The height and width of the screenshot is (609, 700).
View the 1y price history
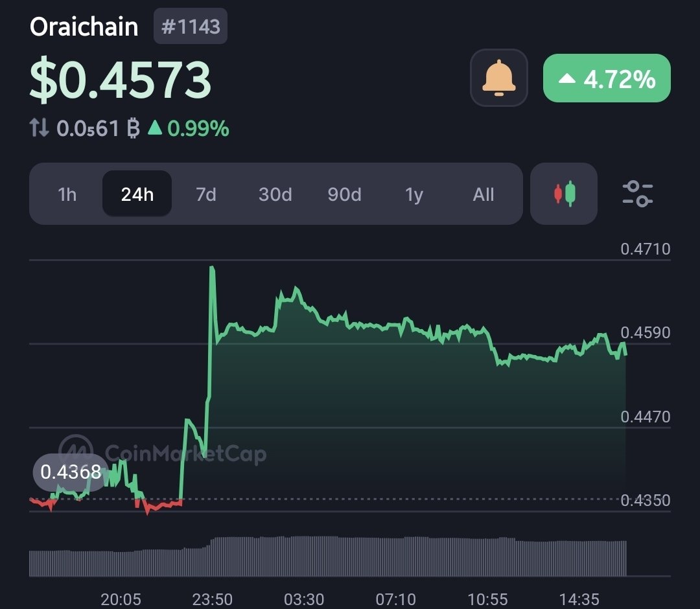(414, 194)
